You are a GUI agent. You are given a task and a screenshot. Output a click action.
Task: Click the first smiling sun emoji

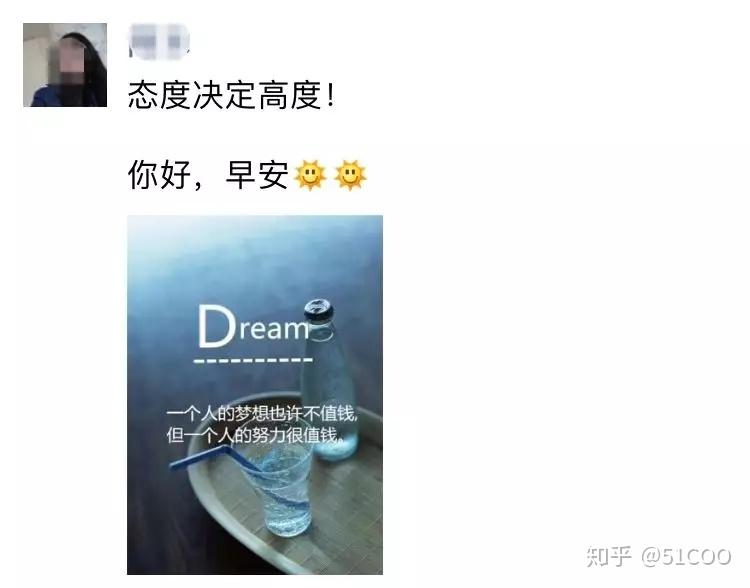tap(310, 175)
